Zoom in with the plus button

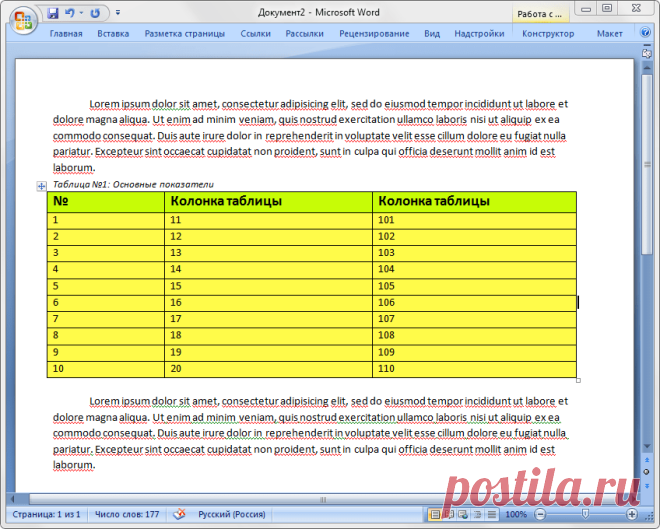[x=632, y=514]
